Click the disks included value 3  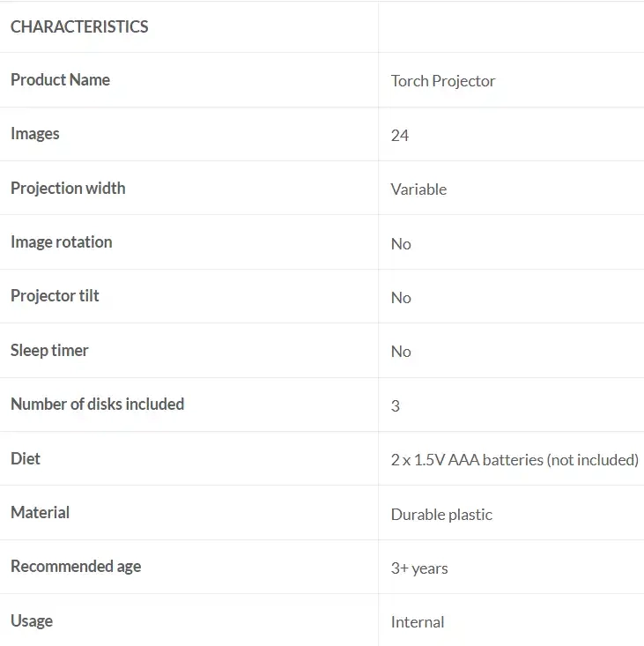(x=396, y=406)
